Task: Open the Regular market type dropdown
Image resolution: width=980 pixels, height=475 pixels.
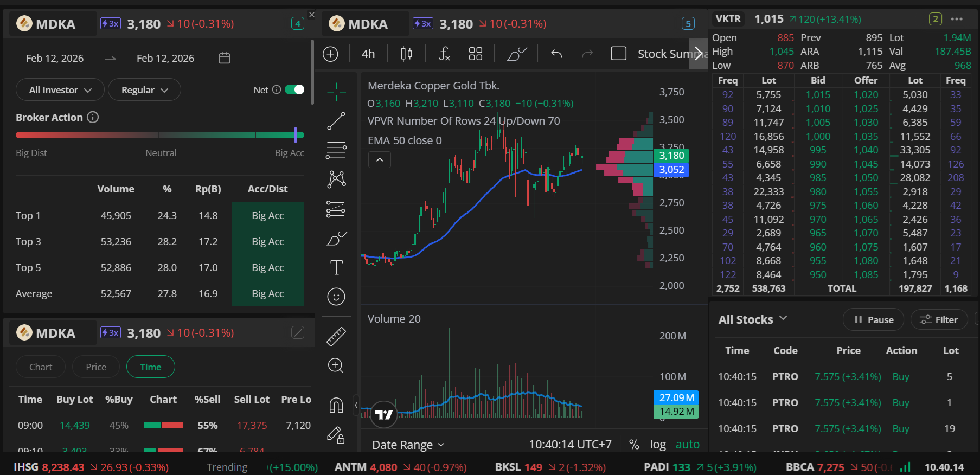Action: (144, 90)
